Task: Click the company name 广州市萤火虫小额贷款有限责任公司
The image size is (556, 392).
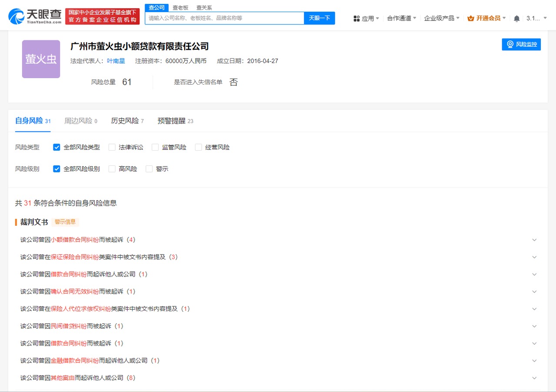Action: 139,46
